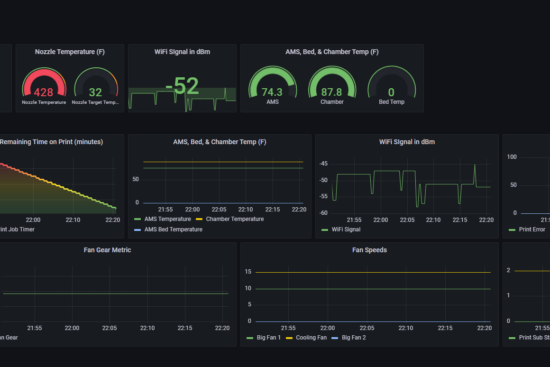Click the Nozzle Temperature gauge showing 428
Viewport: 550px width, 367px height.
44,86
